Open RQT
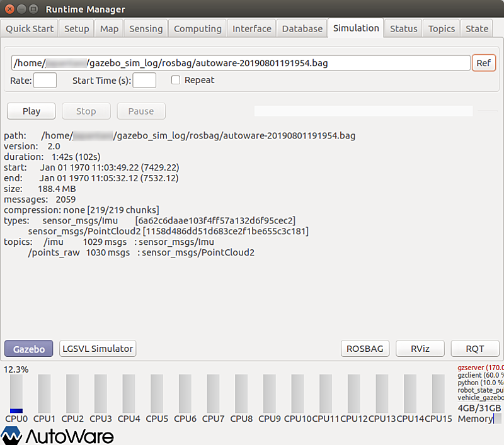Image resolution: width=504 pixels, height=445 pixels. click(475, 349)
